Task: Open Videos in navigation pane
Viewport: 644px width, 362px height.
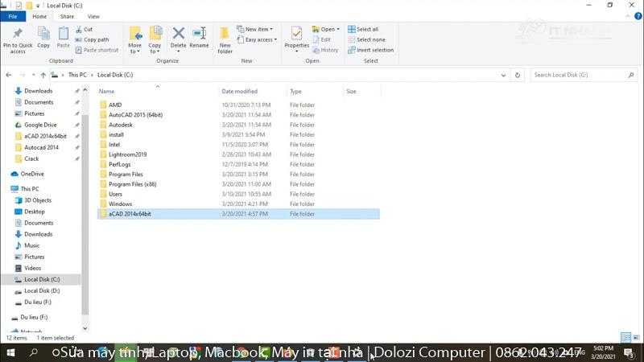Action: point(32,268)
